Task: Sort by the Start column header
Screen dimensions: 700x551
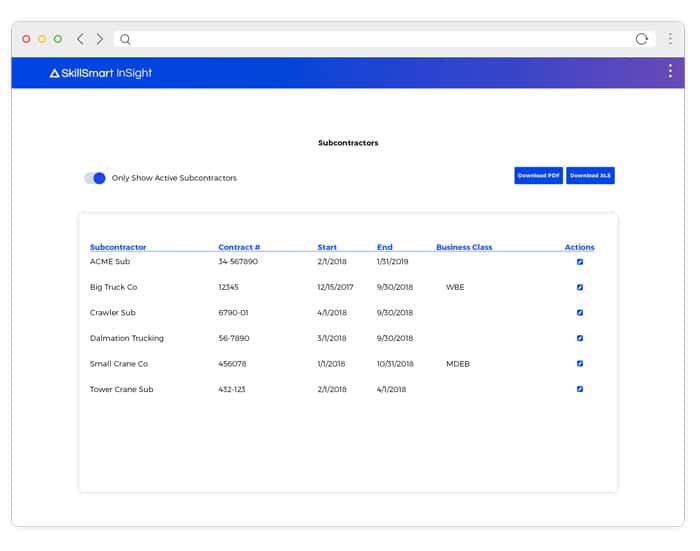Action: click(x=327, y=247)
